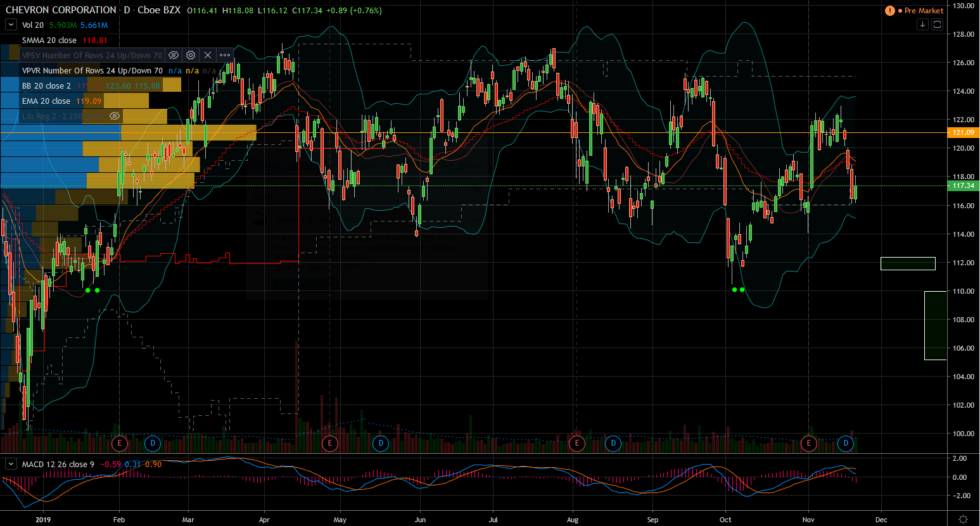Screen dimensions: 980x526
Task: Click the Dec label on the time axis
Action: (x=881, y=520)
